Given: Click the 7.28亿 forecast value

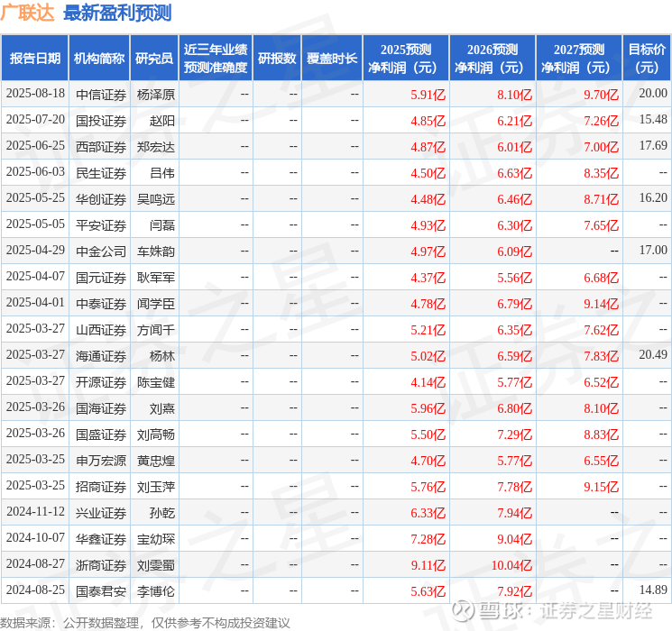Looking at the screenshot, I should pos(428,539).
